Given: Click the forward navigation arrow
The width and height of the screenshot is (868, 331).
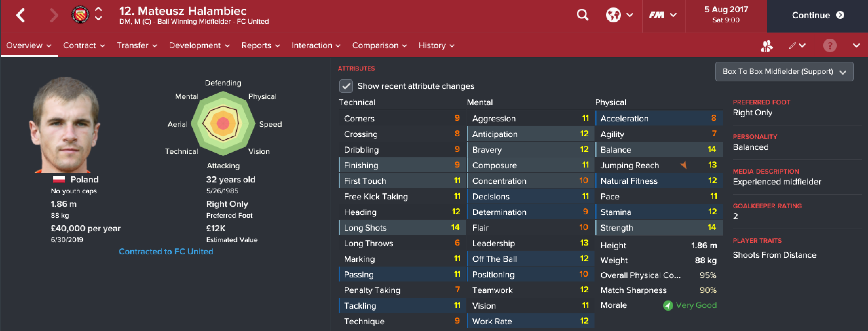Looking at the screenshot, I should (x=54, y=16).
